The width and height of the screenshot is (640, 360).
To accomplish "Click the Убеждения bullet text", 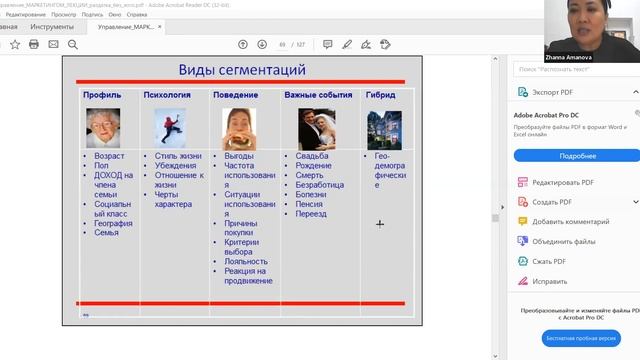I will click(x=175, y=165).
